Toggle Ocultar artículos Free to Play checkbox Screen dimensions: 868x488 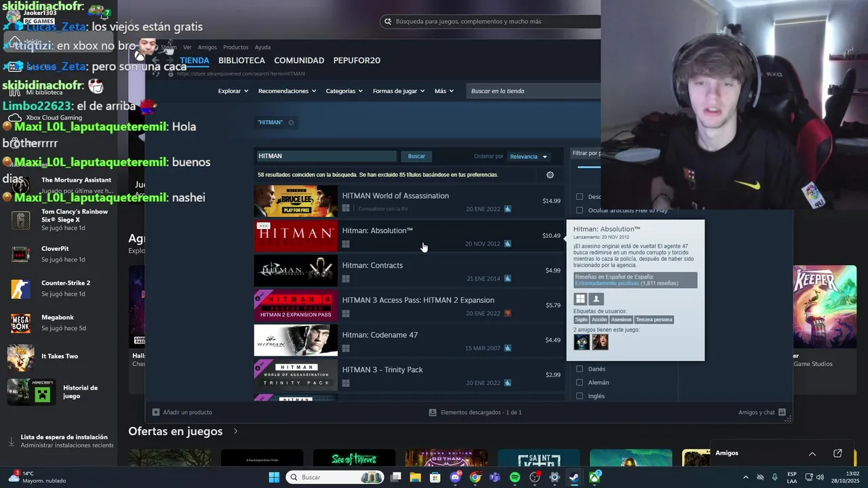pos(579,210)
